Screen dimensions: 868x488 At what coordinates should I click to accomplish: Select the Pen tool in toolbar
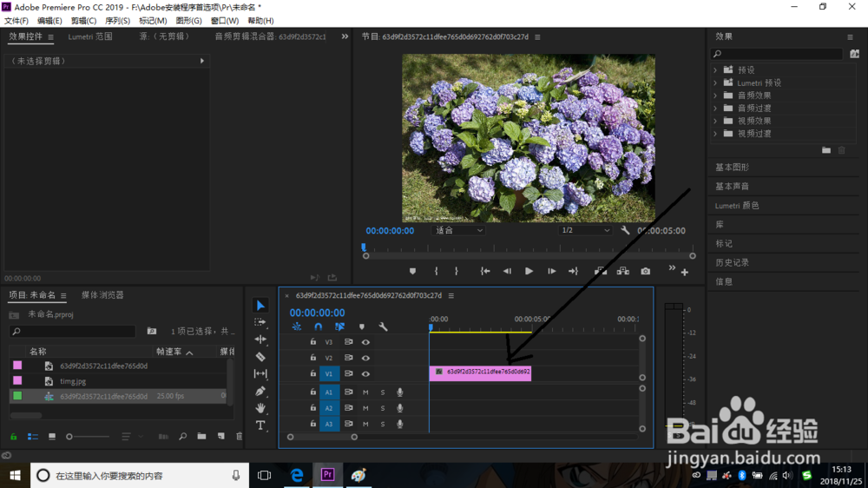point(260,391)
